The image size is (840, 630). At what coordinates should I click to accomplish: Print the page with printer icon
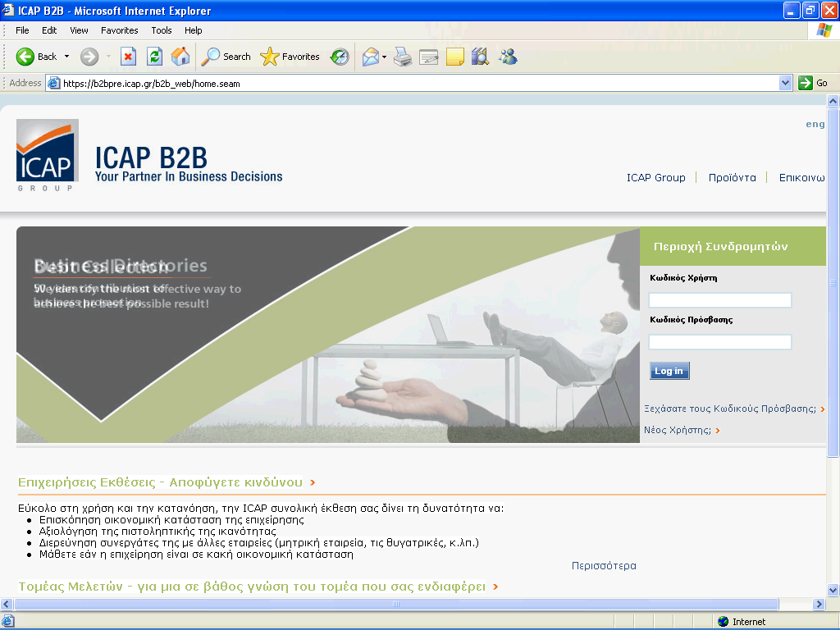pyautogui.click(x=402, y=57)
